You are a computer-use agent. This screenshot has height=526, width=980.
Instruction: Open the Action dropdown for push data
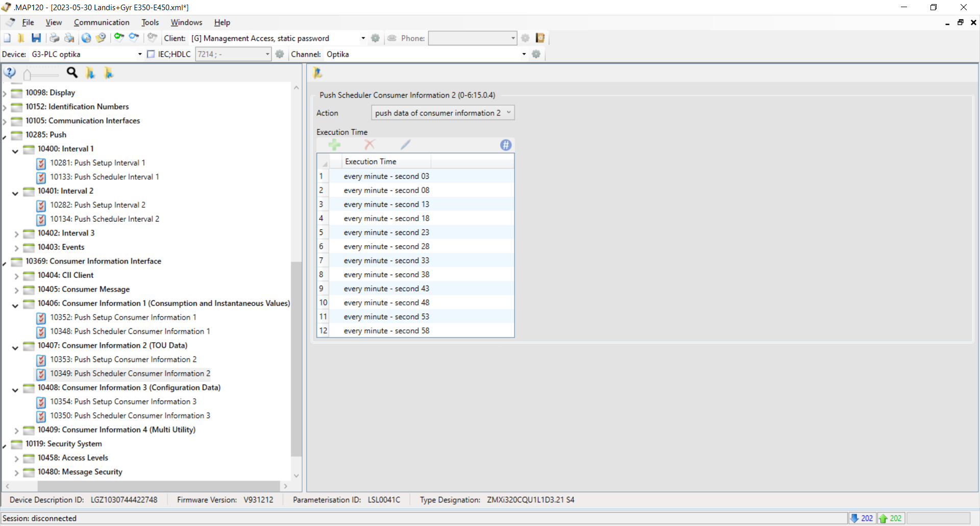(x=443, y=113)
